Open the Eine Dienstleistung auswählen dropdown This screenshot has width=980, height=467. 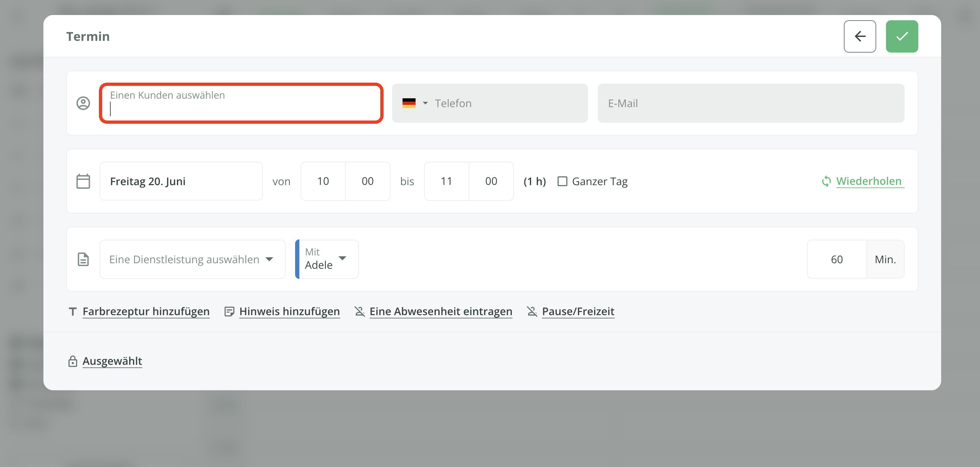[192, 259]
